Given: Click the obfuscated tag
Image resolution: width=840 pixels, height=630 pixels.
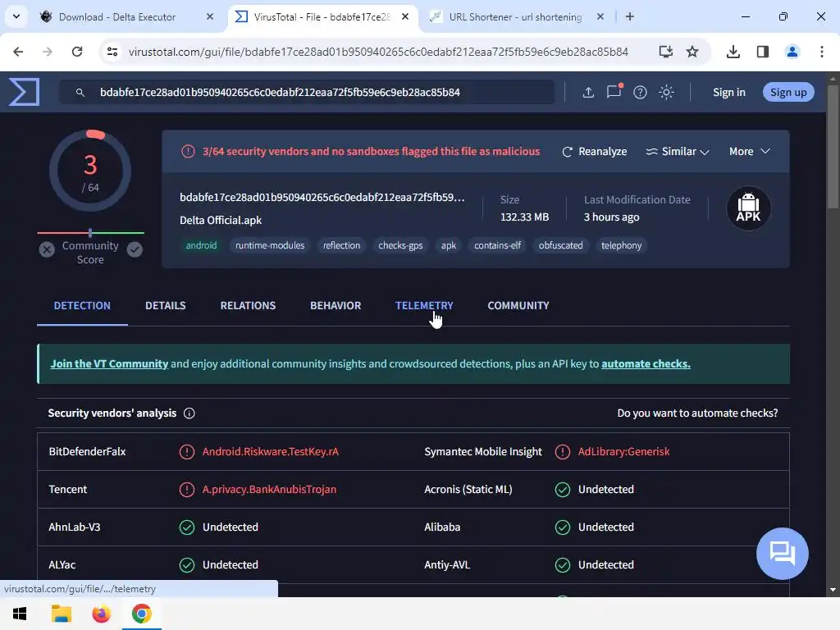Looking at the screenshot, I should [x=561, y=245].
